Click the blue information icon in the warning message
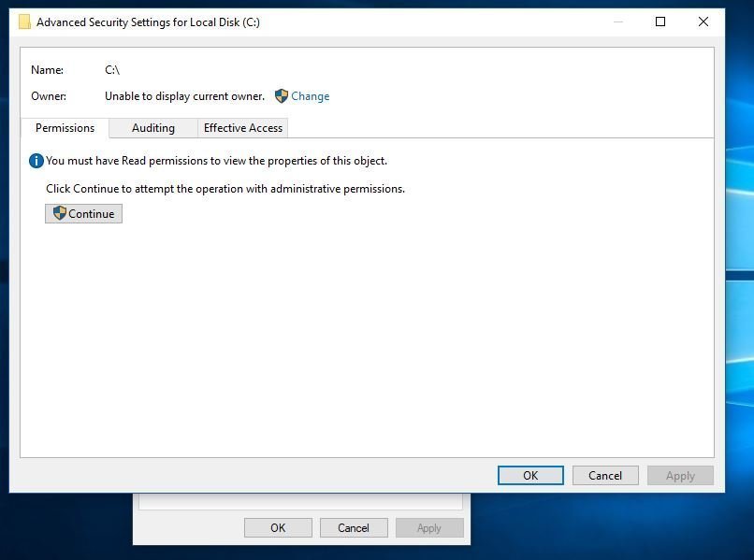The width and height of the screenshot is (754, 560). [36, 160]
